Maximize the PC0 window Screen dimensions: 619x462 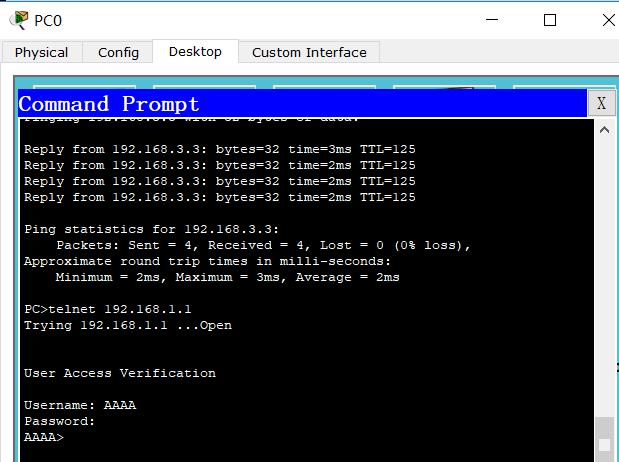(x=550, y=20)
